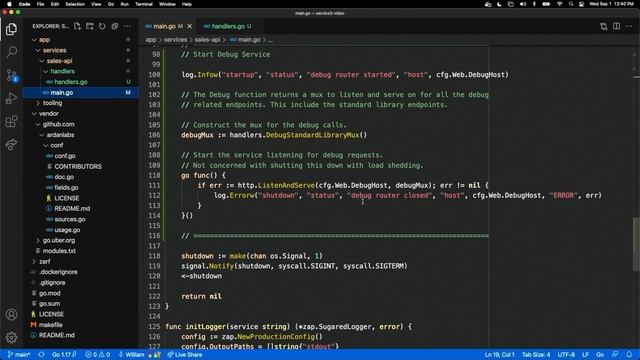The height and width of the screenshot is (360, 640).
Task: Open the Accounts menu icon
Action: tap(11, 314)
